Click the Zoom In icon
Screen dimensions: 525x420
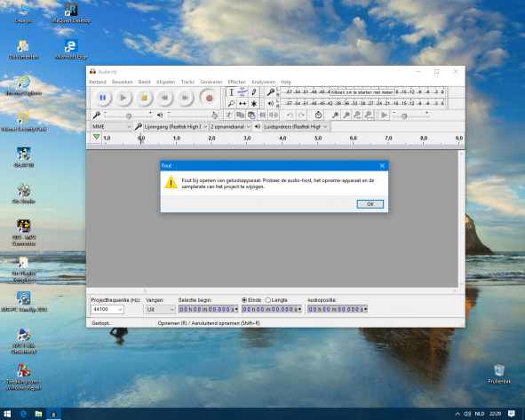(x=335, y=115)
